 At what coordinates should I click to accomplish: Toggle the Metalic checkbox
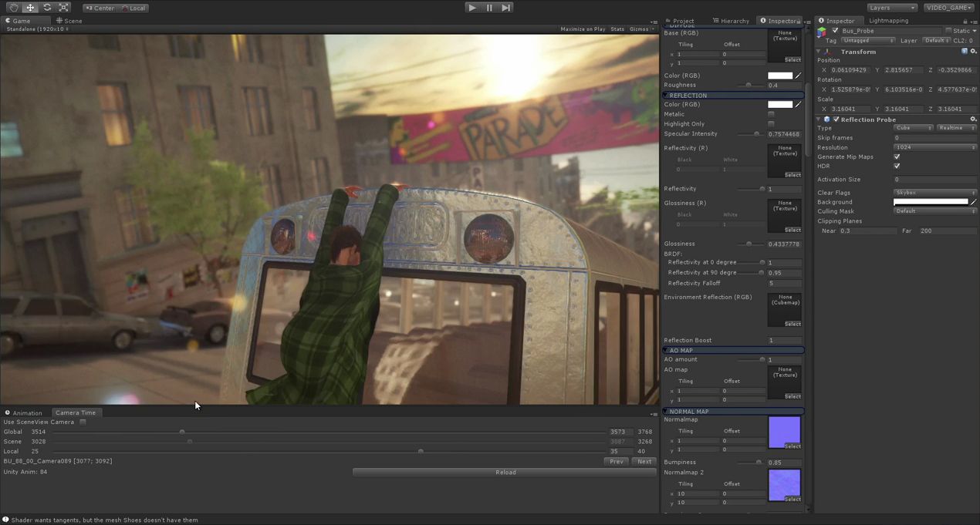click(771, 114)
